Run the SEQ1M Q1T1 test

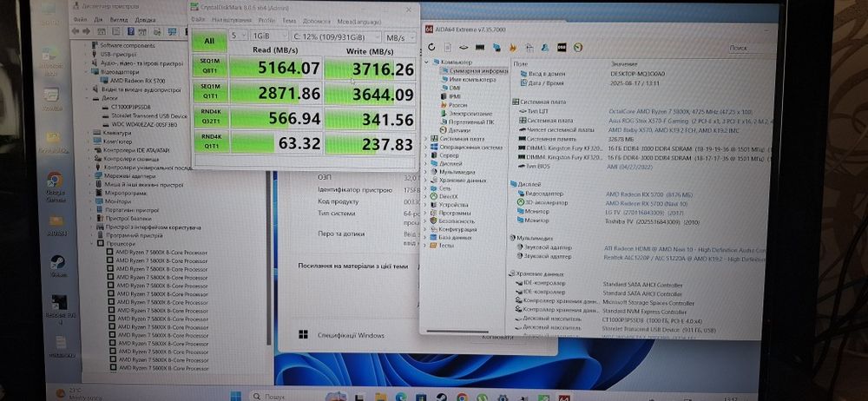[x=210, y=91]
